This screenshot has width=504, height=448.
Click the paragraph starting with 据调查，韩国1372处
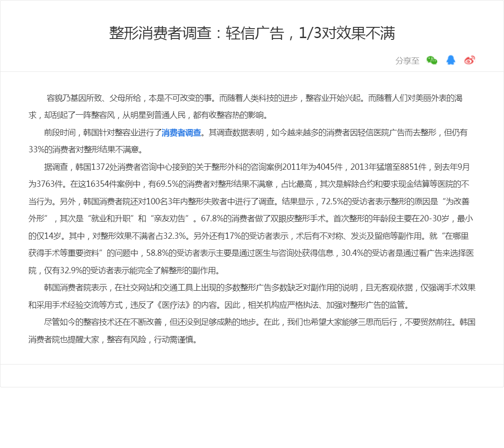pyautogui.click(x=251, y=219)
